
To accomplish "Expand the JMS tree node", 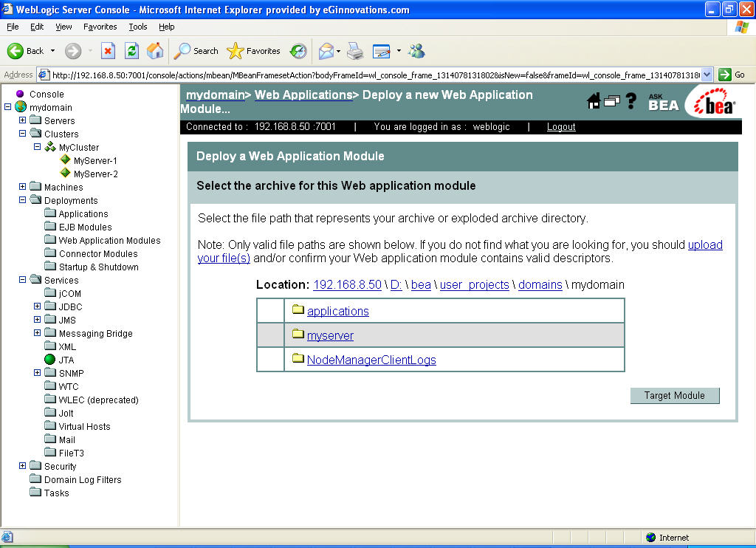I will [x=37, y=319].
